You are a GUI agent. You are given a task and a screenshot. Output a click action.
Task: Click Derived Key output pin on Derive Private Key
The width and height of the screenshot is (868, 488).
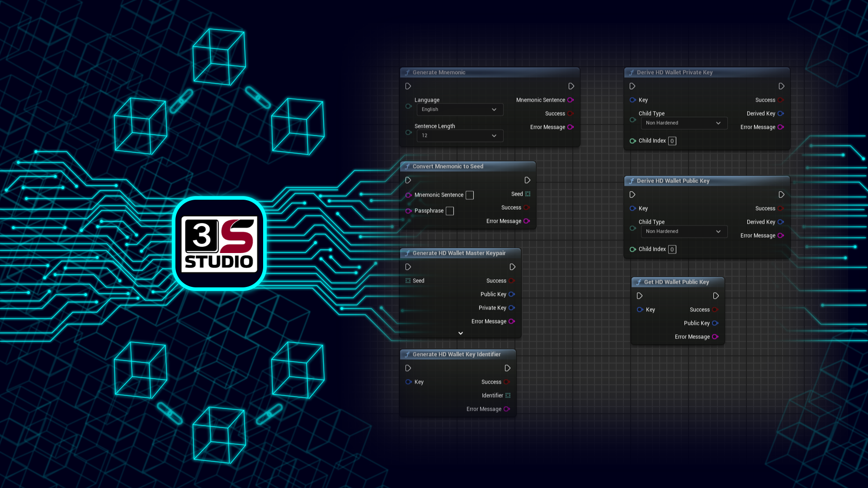[781, 113]
